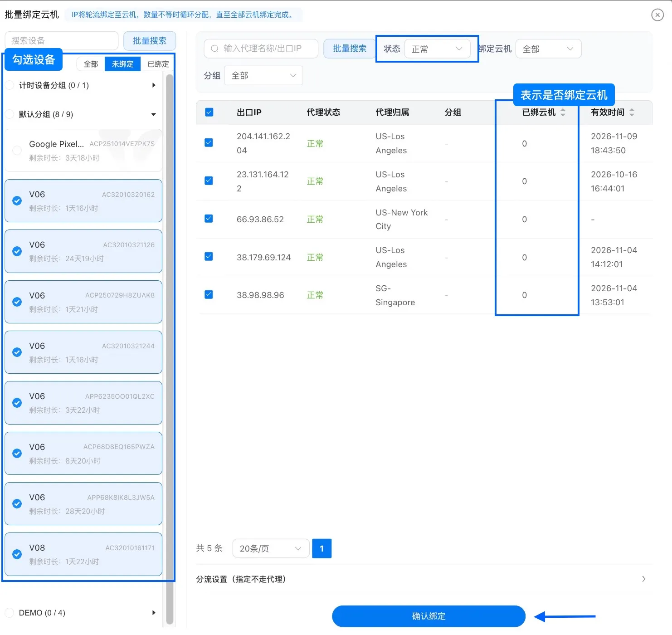Focus the 搜索设备 search field
672x635 pixels.
(x=62, y=41)
